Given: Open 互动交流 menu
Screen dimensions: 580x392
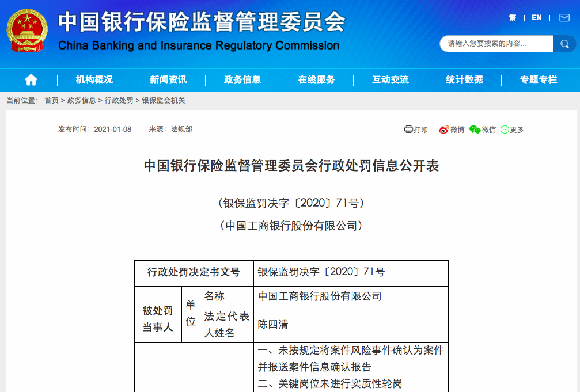Looking at the screenshot, I should [391, 79].
